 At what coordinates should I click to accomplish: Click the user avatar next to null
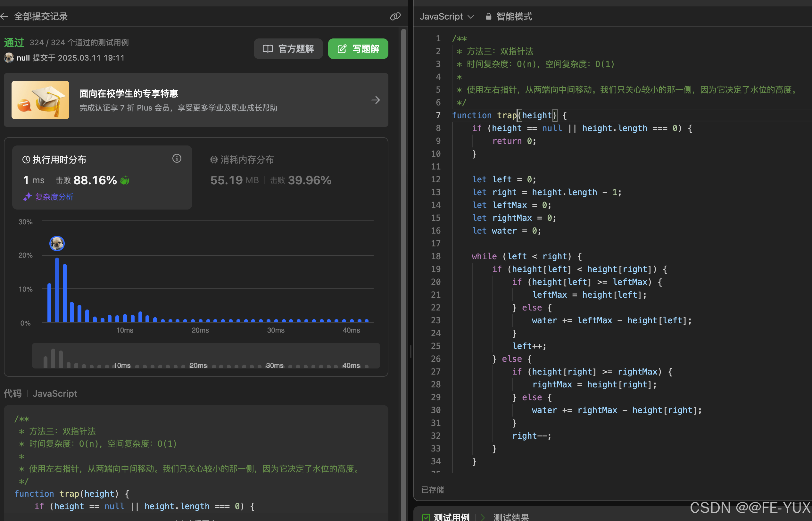coord(9,58)
